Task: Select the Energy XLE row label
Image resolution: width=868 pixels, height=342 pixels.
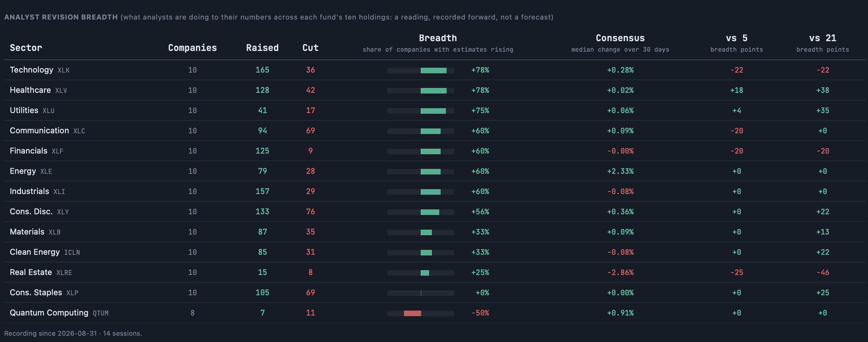Action: 31,171
